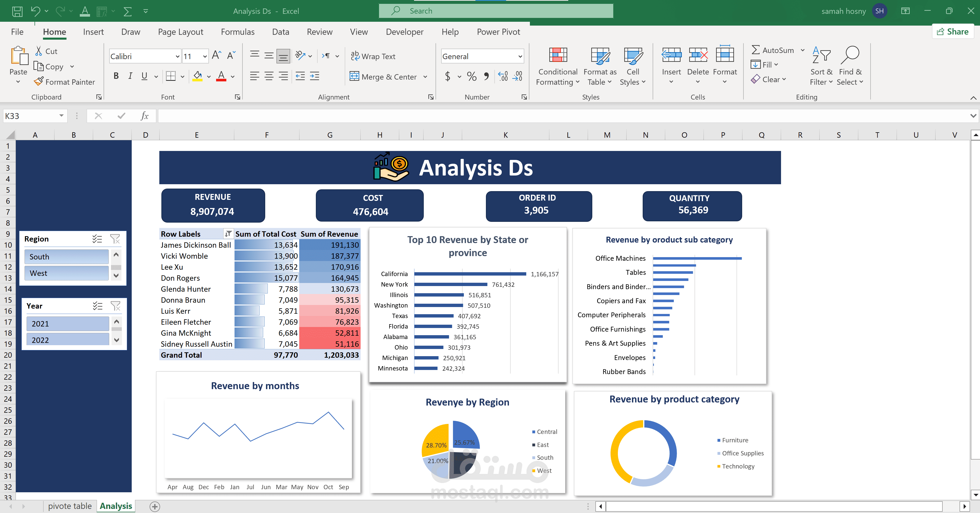Open the number format General dropdown
The image size is (980, 513).
point(520,56)
